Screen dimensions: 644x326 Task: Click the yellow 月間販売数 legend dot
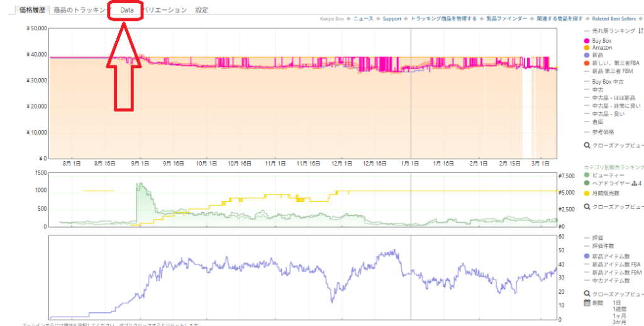click(587, 193)
